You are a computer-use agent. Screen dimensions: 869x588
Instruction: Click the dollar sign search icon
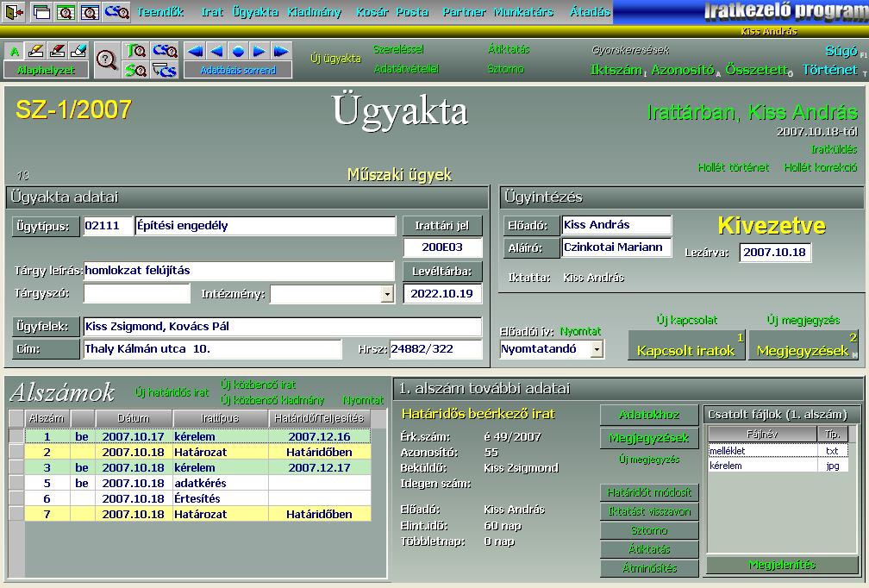coord(135,70)
